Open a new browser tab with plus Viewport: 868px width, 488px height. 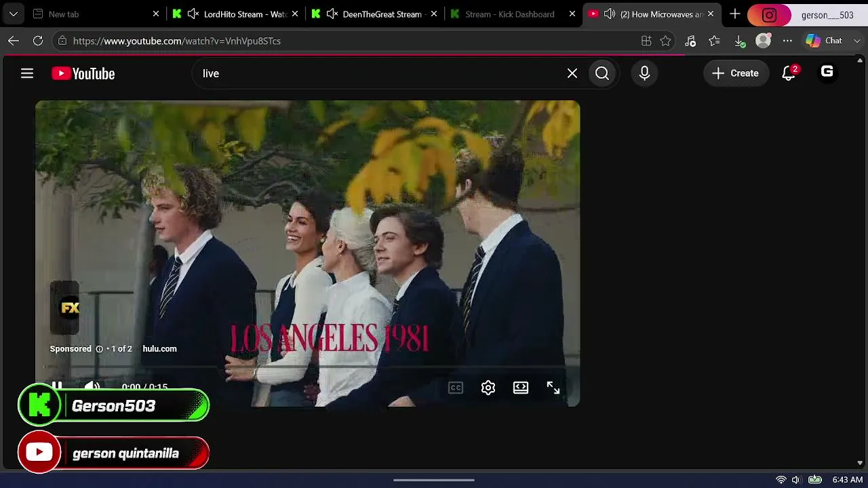point(735,14)
